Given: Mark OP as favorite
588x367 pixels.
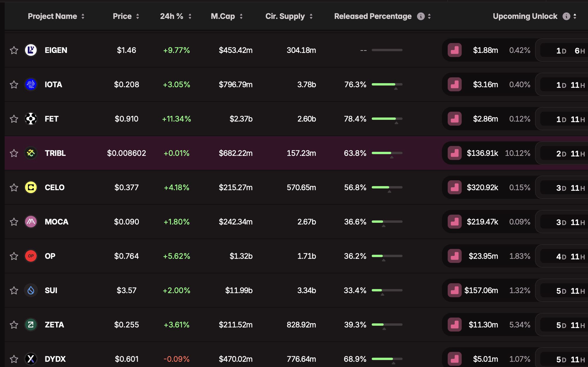Looking at the screenshot, I should (14, 256).
